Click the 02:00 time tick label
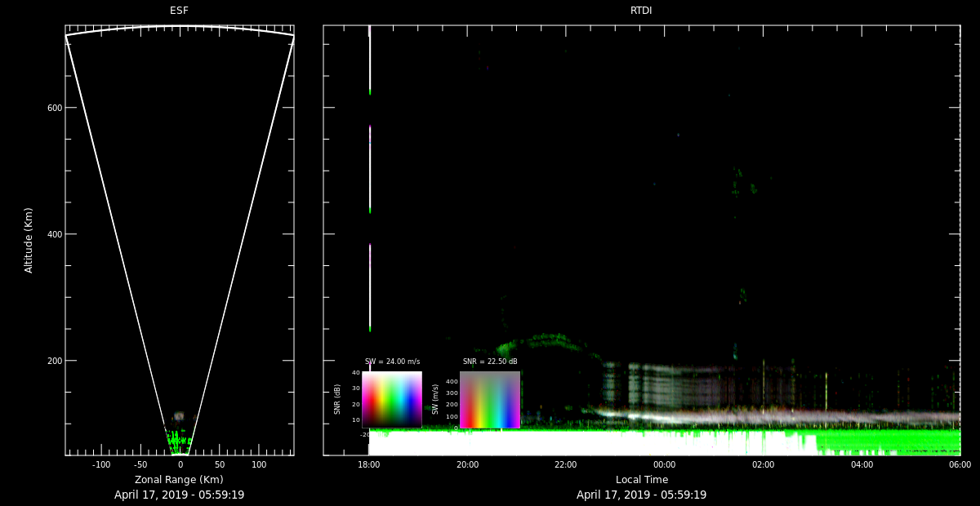The height and width of the screenshot is (506, 980). pyautogui.click(x=764, y=464)
